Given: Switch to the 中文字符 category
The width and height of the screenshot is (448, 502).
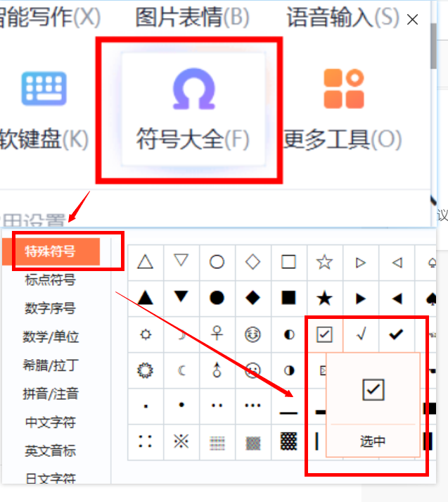Looking at the screenshot, I should pos(51,422).
